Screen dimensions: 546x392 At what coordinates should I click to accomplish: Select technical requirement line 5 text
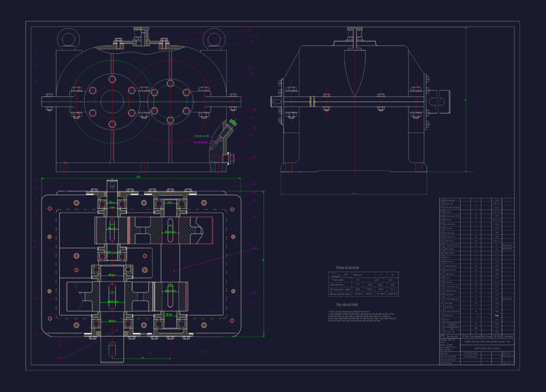coord(354,321)
